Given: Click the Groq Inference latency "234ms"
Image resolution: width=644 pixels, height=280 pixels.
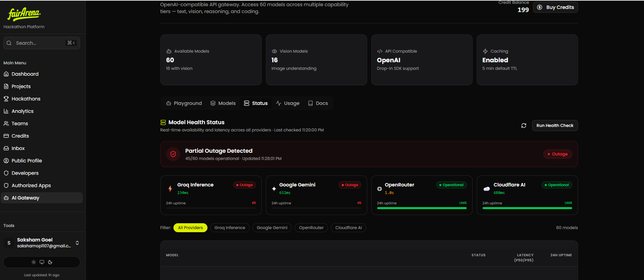Looking at the screenshot, I should [x=183, y=193].
